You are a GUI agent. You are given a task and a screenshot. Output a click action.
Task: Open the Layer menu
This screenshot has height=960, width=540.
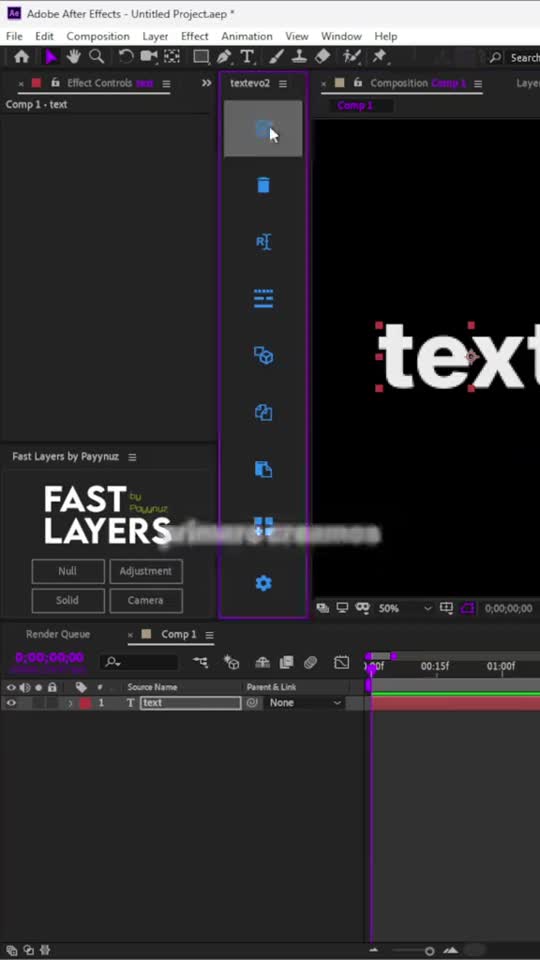pyautogui.click(x=156, y=36)
